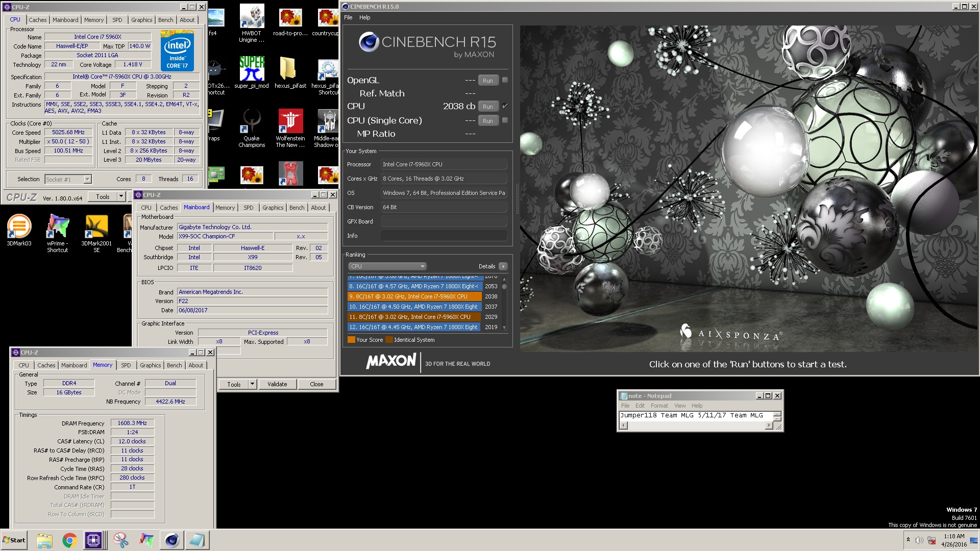The width and height of the screenshot is (980, 551).
Task: Open About tab in Memory CPU-Z window
Action: tap(196, 365)
